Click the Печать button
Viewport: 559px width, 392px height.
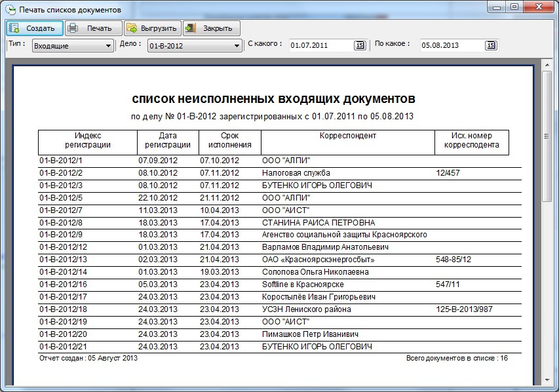(x=94, y=28)
